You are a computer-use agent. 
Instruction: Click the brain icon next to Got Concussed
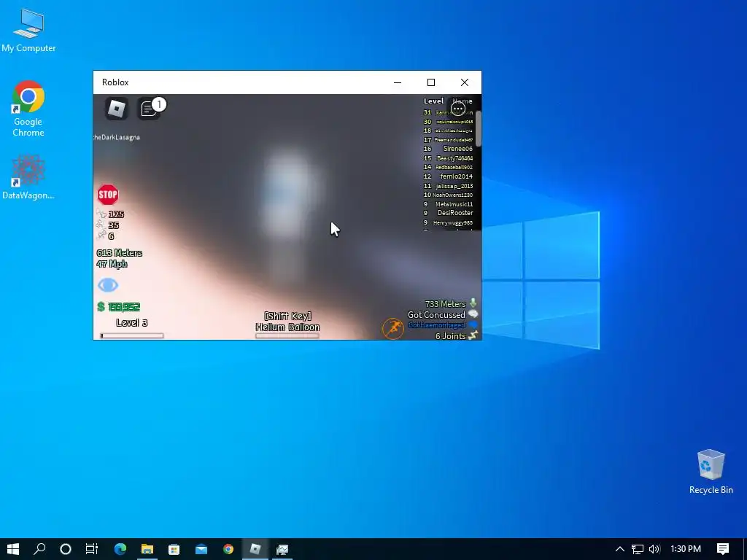pos(473,314)
